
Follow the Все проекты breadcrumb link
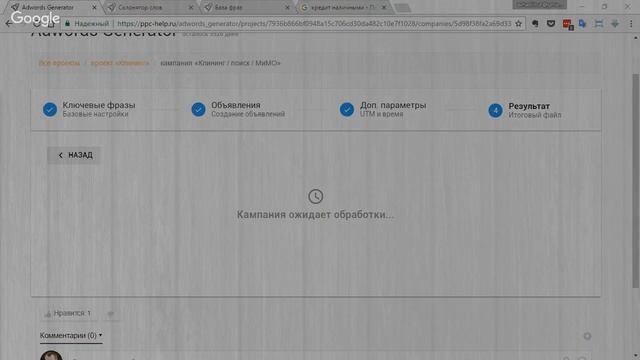(59, 63)
